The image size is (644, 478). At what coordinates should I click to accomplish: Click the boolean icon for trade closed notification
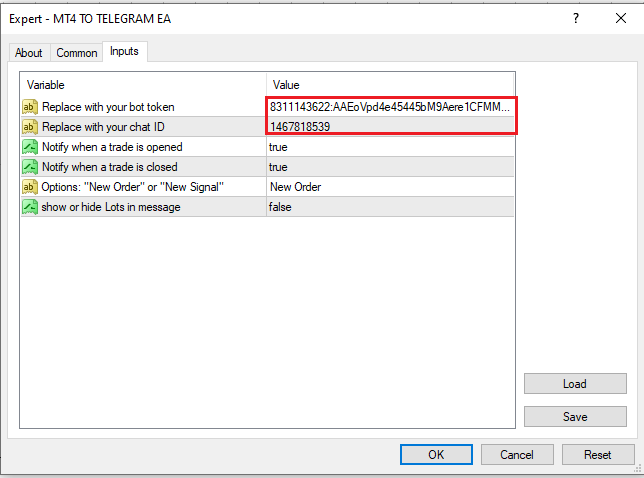pos(30,167)
